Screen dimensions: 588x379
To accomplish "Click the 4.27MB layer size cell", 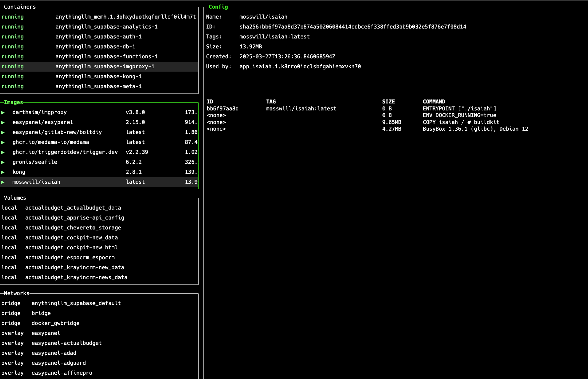I will (x=391, y=129).
